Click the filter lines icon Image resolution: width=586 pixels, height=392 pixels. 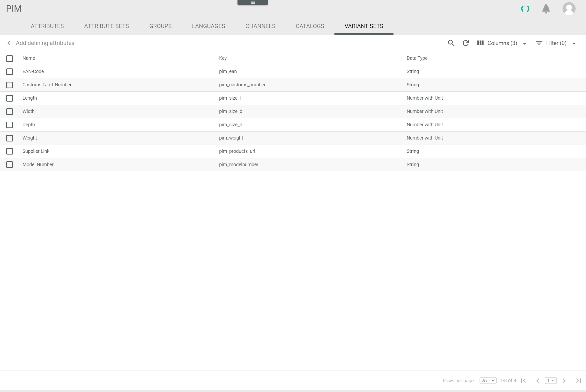[539, 43]
